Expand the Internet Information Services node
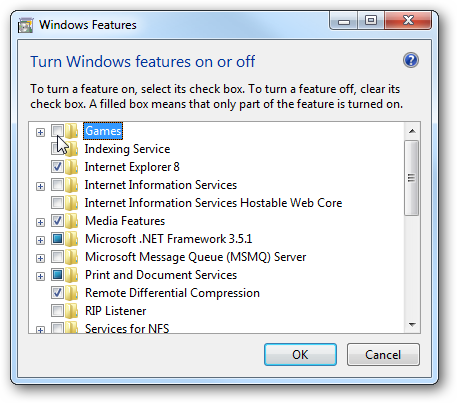Viewport: 457px width, 403px height. pos(40,186)
